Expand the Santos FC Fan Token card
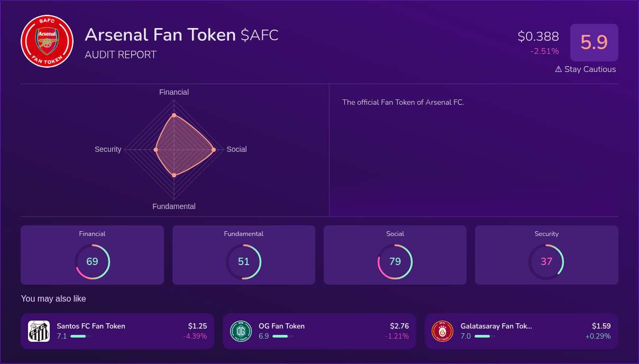Screen dimensions: 639x364 tap(117, 331)
